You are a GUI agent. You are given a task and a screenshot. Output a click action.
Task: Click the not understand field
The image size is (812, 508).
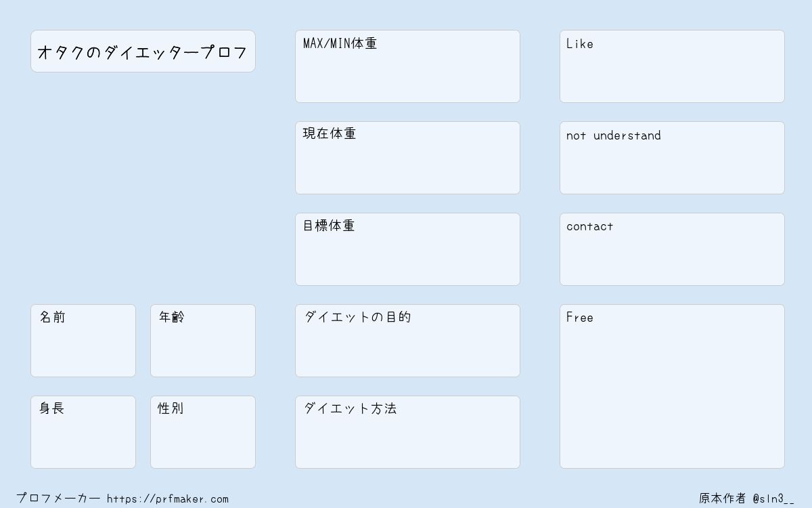pyautogui.click(x=672, y=158)
